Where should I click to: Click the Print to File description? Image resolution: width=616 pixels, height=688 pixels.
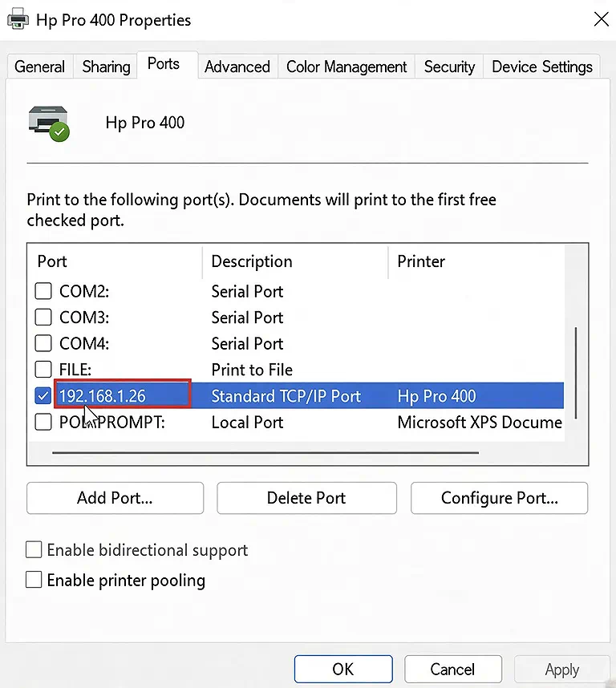coord(252,370)
